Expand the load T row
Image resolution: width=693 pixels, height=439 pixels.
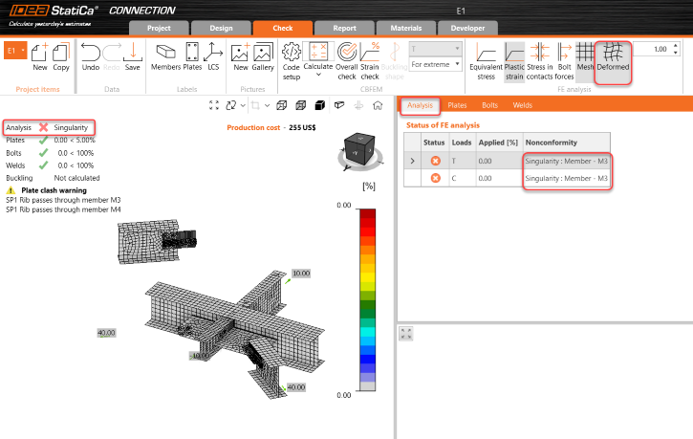(x=412, y=160)
